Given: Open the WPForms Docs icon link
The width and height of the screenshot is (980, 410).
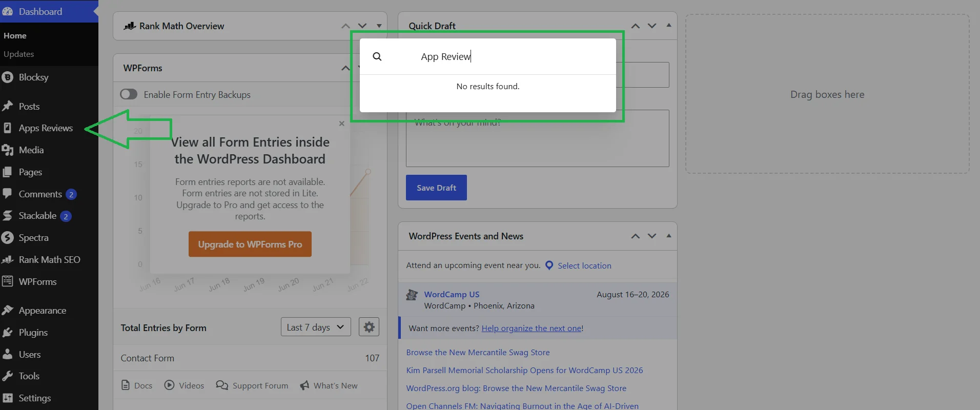Looking at the screenshot, I should (126, 385).
